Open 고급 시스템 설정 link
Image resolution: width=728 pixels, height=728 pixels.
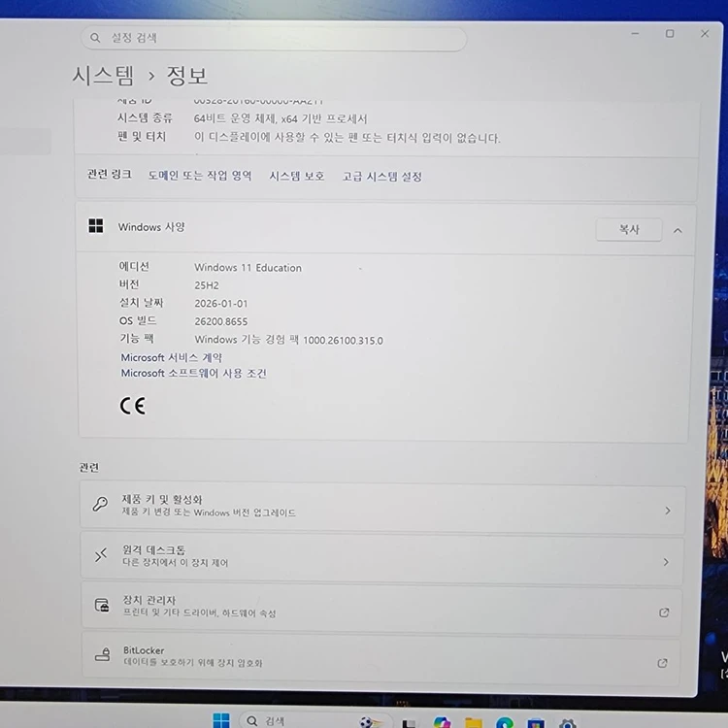382,177
